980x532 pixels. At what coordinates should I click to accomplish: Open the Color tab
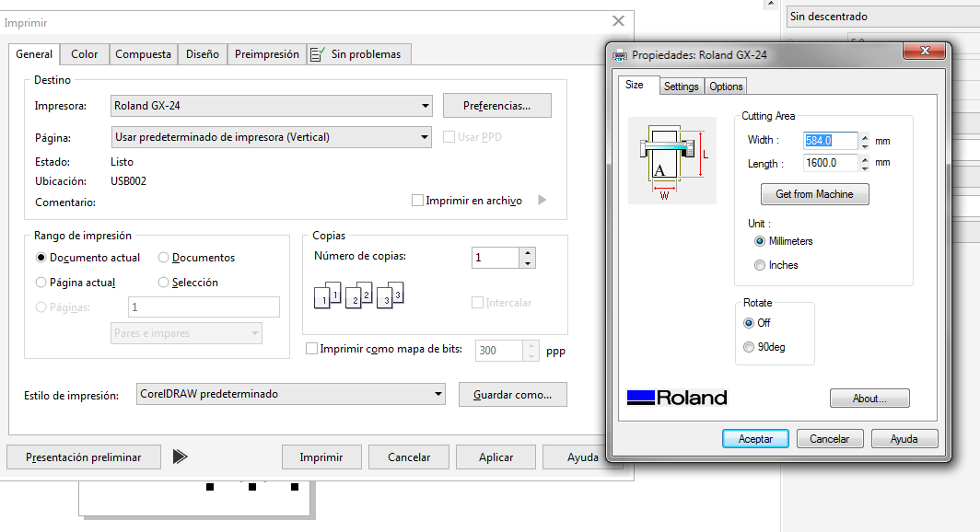pyautogui.click(x=85, y=54)
